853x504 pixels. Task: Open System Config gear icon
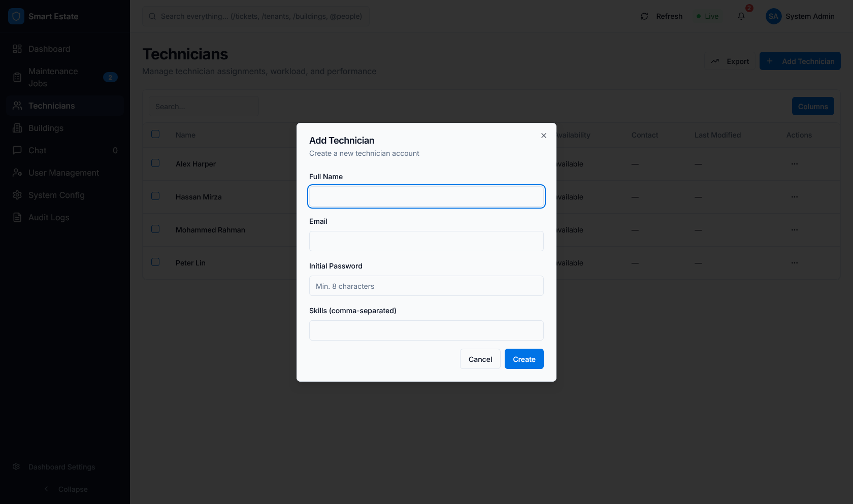point(17,195)
